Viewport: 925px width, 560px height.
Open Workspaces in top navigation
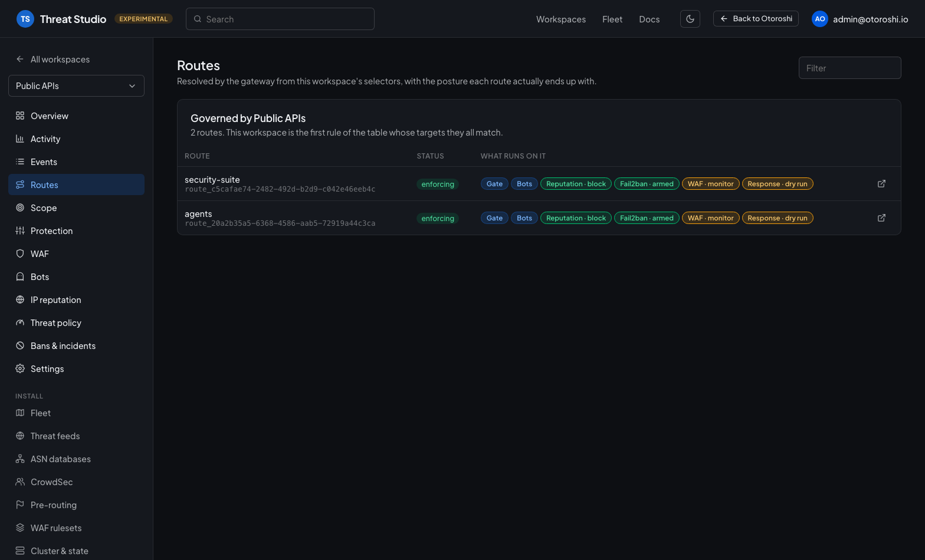click(561, 19)
